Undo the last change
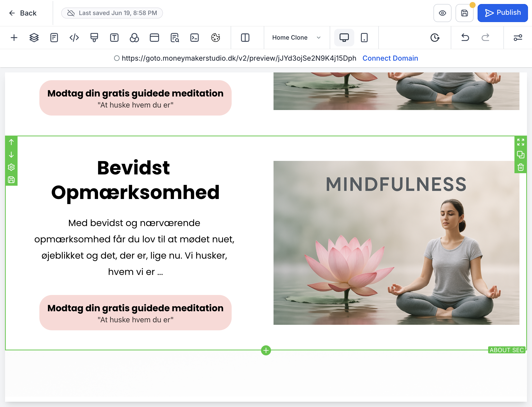 pyautogui.click(x=465, y=38)
